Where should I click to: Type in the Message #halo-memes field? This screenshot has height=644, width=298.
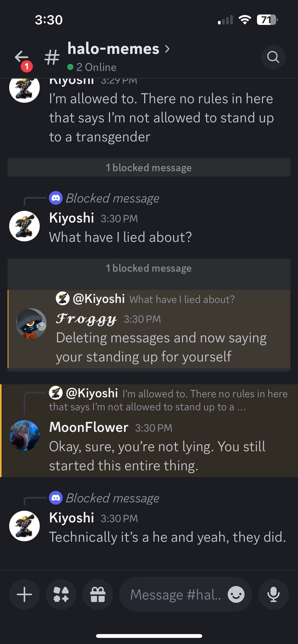[176, 594]
